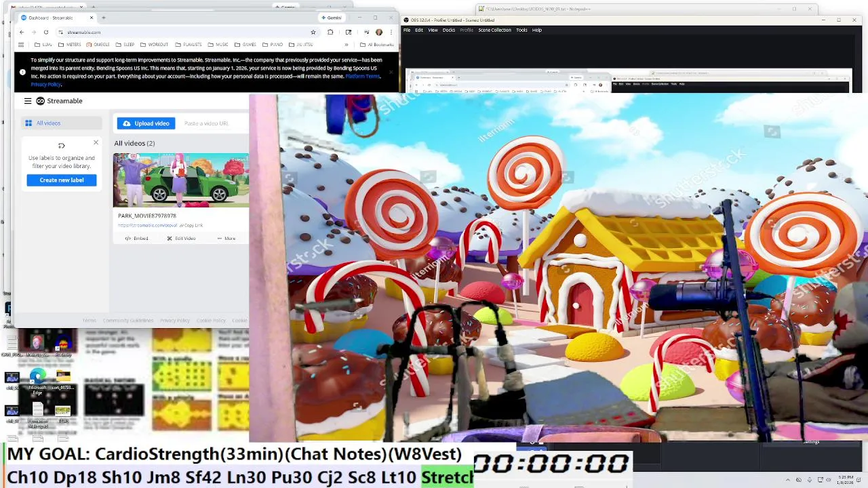Click Embed under the video card
The height and width of the screenshot is (488, 868).
click(x=137, y=239)
